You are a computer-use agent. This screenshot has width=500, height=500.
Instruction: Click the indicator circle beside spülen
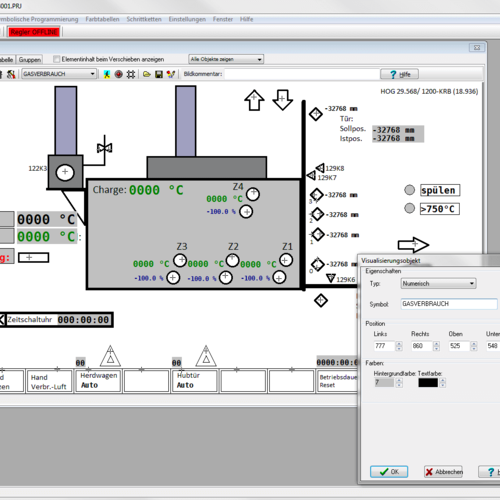tap(409, 190)
